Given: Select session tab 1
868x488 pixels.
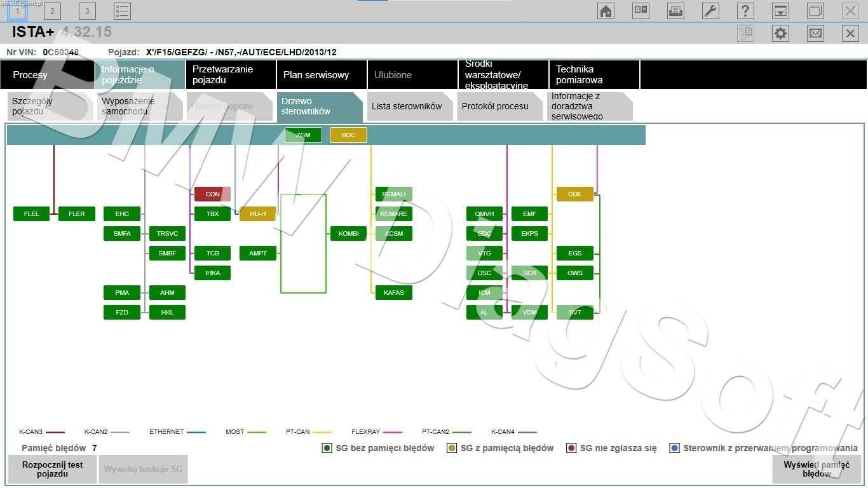Looking at the screenshot, I should pos(17,11).
